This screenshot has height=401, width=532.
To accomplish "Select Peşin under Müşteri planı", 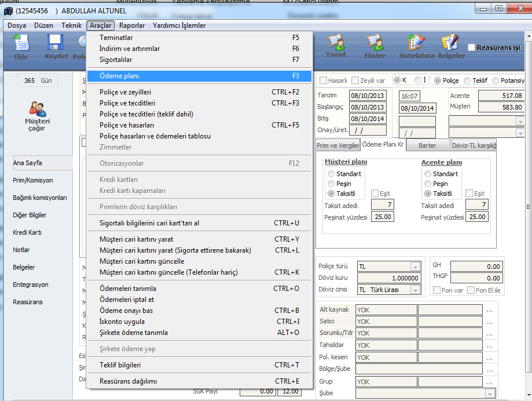I will tap(331, 184).
